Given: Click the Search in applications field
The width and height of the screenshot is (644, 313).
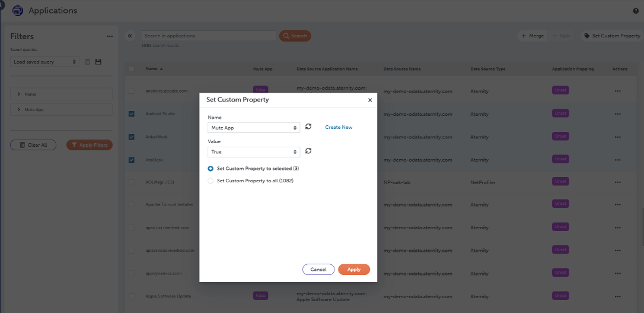Looking at the screenshot, I should (x=209, y=36).
